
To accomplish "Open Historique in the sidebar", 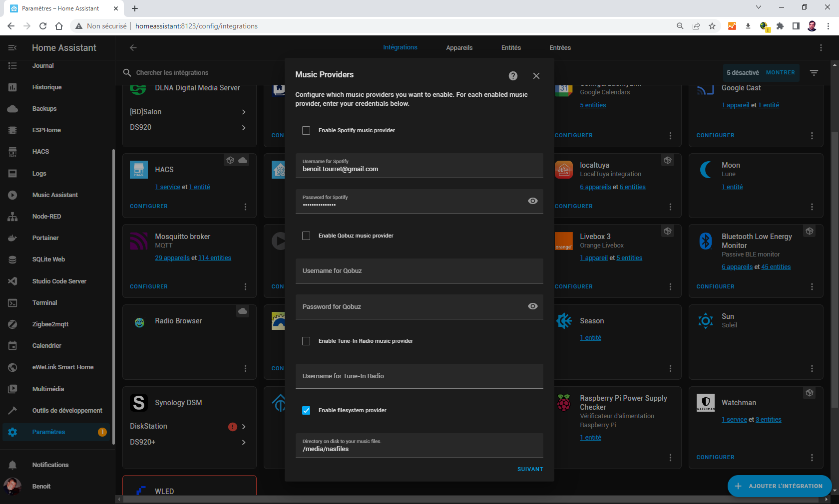I will click(x=57, y=87).
